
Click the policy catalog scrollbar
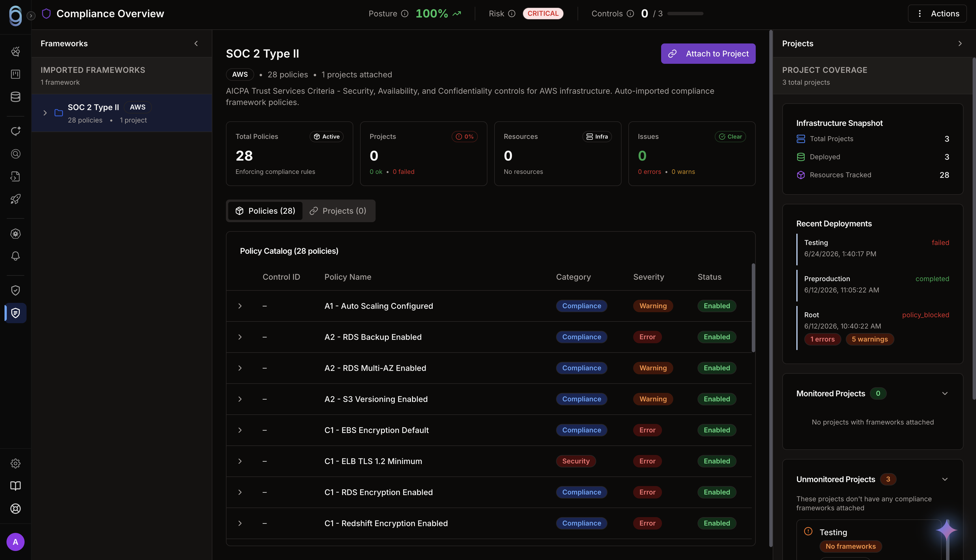pyautogui.click(x=753, y=308)
